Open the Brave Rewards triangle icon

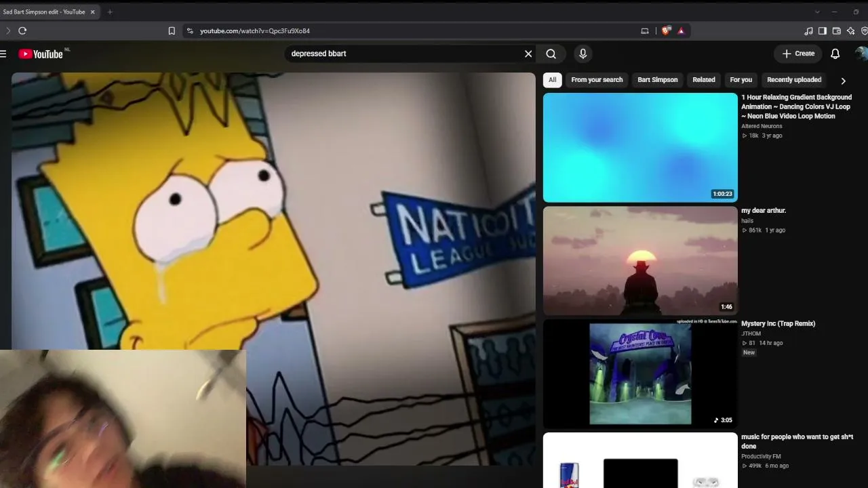pos(681,30)
